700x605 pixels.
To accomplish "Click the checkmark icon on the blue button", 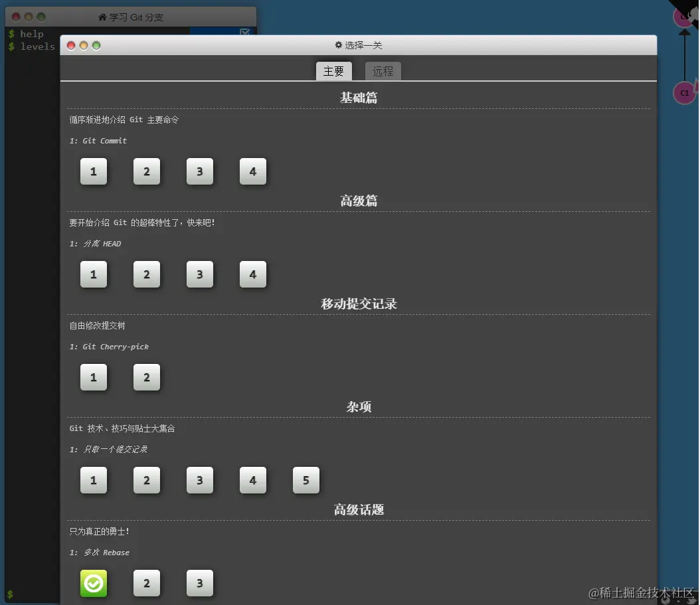I will [x=246, y=32].
